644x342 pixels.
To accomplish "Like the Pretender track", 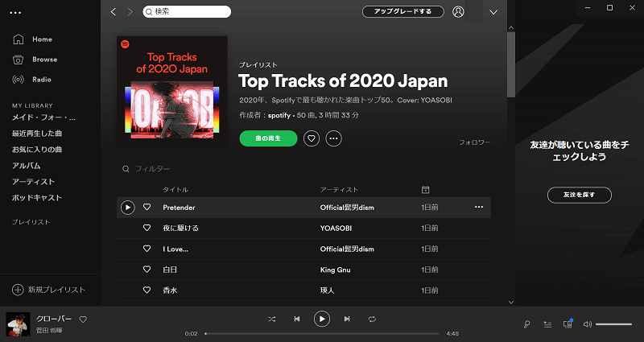I will click(147, 207).
